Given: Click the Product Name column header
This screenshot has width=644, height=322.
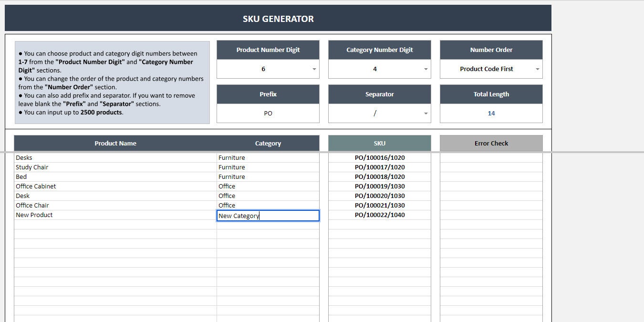Looking at the screenshot, I should pos(115,143).
